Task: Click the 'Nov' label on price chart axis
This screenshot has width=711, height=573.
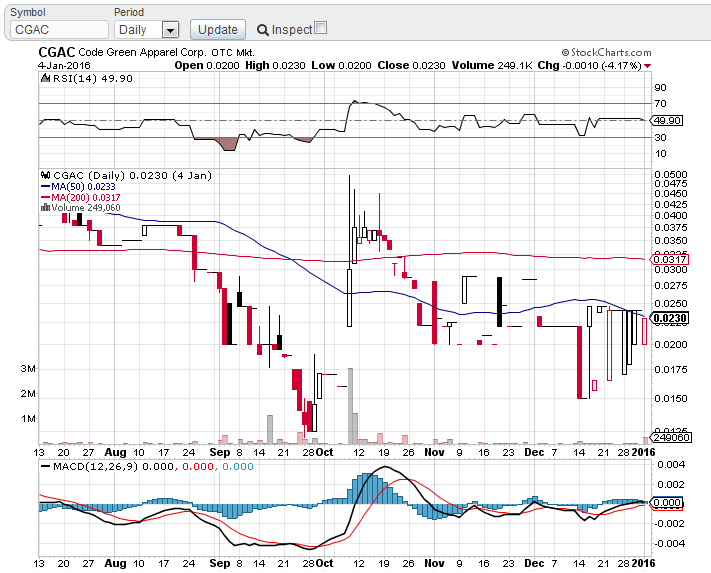Action: [434, 452]
